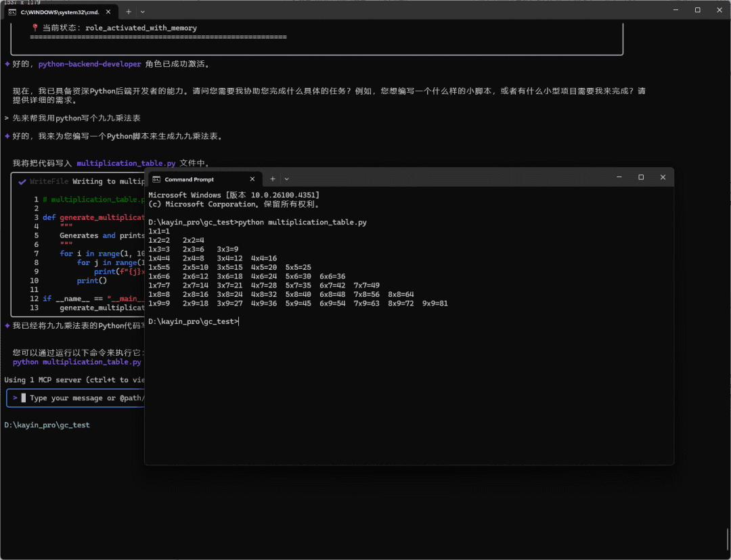The width and height of the screenshot is (731, 560).
Task: Click the red pin icon beside 当前状态
Action: click(35, 28)
